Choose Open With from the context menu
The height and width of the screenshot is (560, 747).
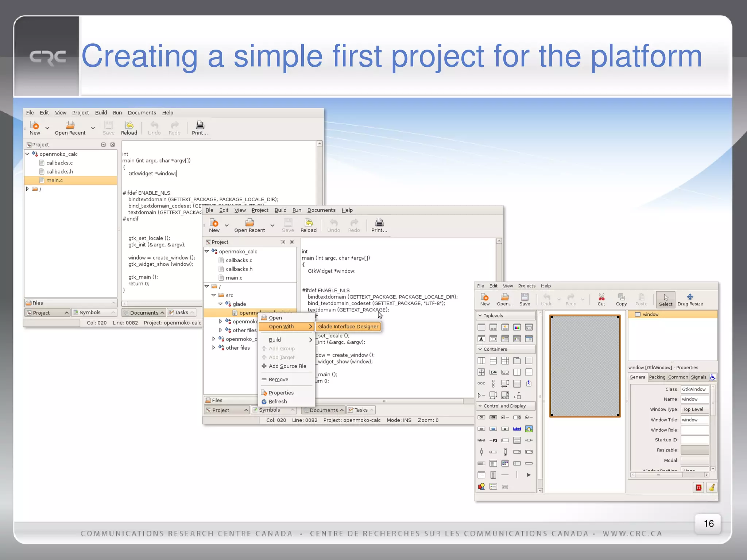(287, 326)
